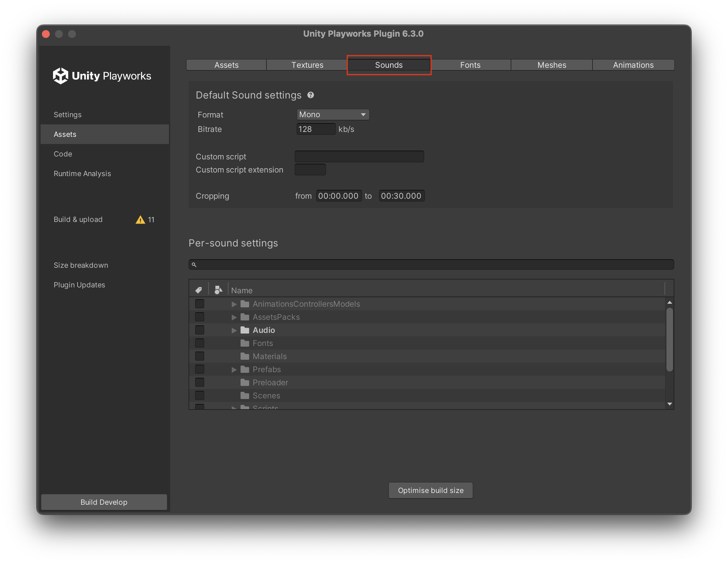Screen dimensions: 728x563
Task: Click the help icon beside Default Sound settings
Action: [310, 95]
